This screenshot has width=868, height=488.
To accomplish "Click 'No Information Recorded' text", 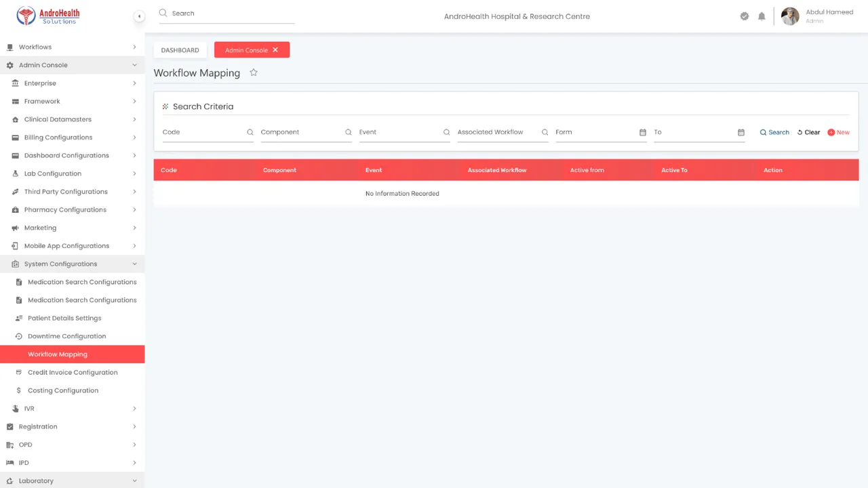I will click(402, 194).
